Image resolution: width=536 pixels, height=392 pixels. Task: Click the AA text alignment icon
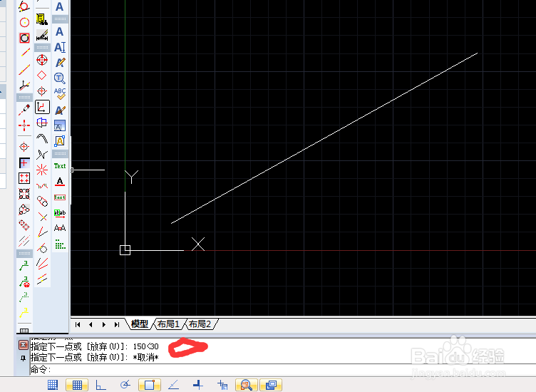60,228
